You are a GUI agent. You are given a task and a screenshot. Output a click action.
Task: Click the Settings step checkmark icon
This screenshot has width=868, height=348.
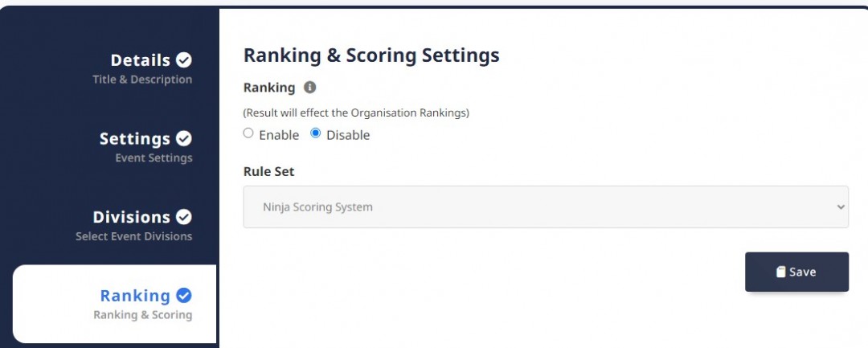click(184, 138)
